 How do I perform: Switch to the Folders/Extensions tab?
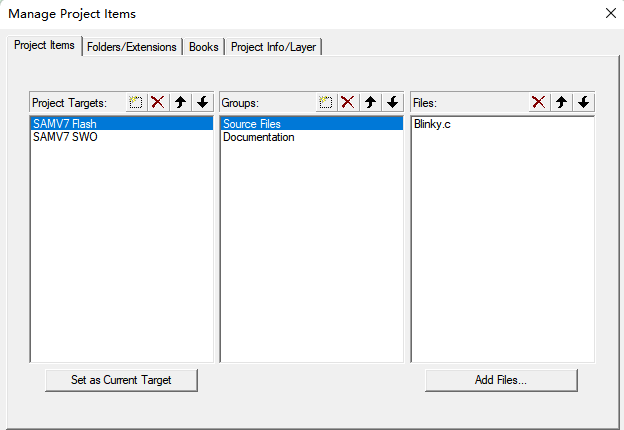[x=132, y=47]
